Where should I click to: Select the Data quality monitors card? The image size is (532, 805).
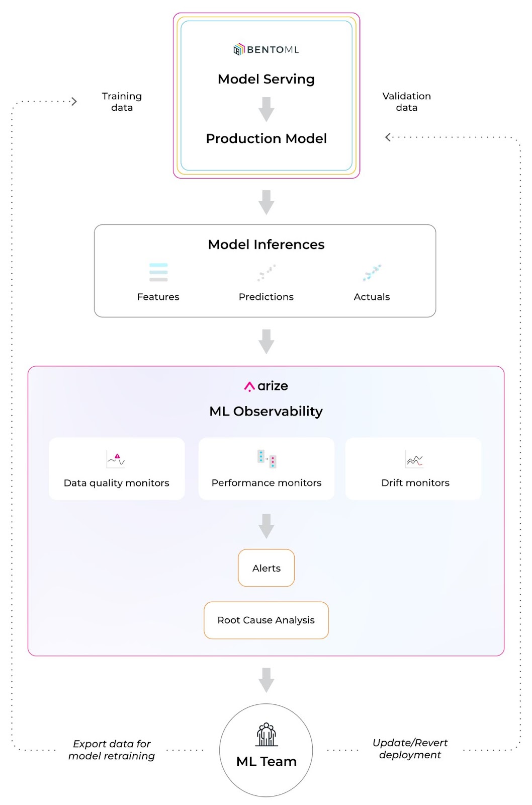(117, 468)
